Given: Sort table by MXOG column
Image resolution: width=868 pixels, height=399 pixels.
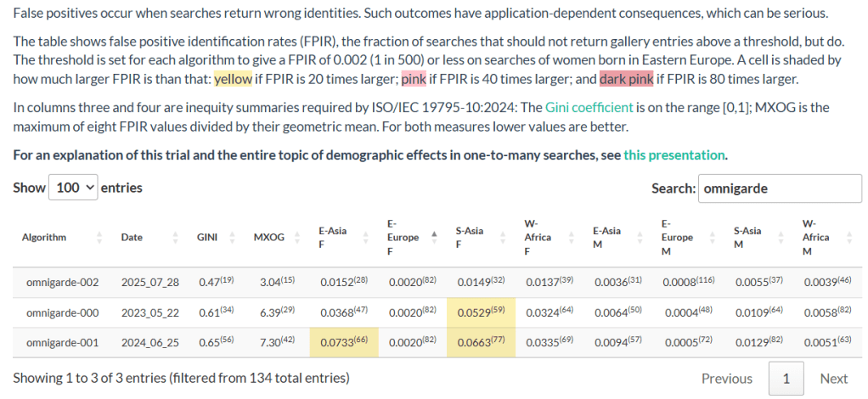Looking at the screenshot, I should pyautogui.click(x=297, y=238).
